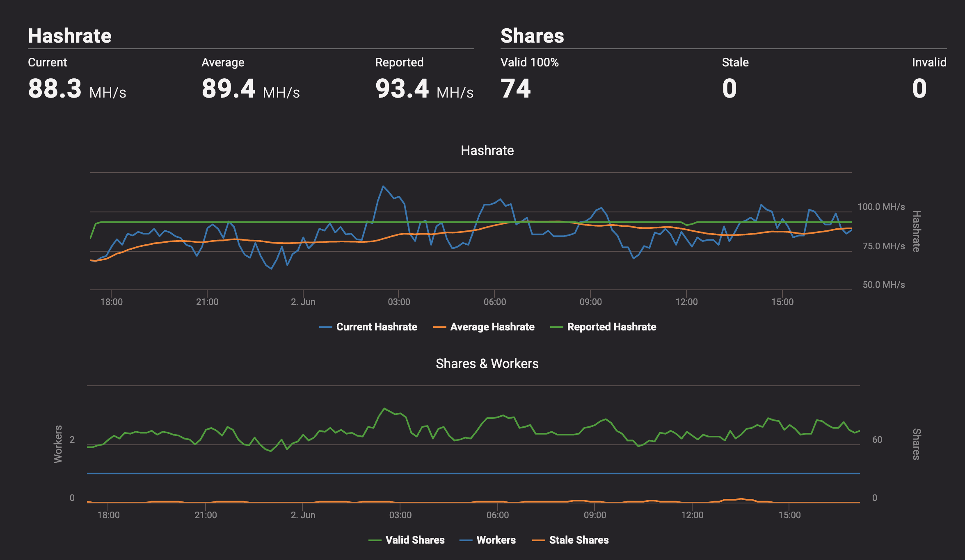Click the 2. Jun label on Shares chart

[303, 515]
